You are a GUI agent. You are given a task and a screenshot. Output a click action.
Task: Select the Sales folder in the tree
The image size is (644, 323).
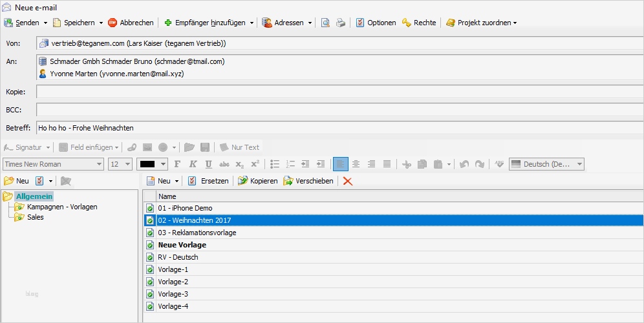[x=36, y=217]
